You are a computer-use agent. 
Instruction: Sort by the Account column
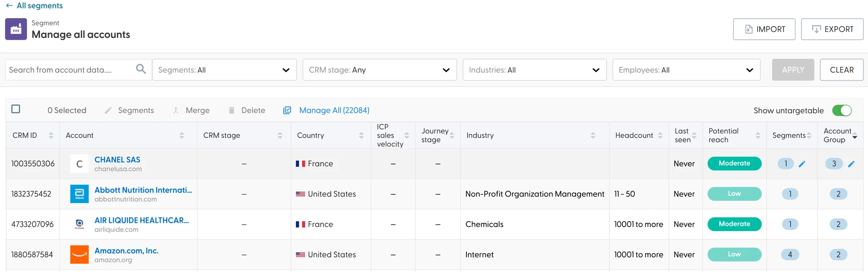(181, 135)
